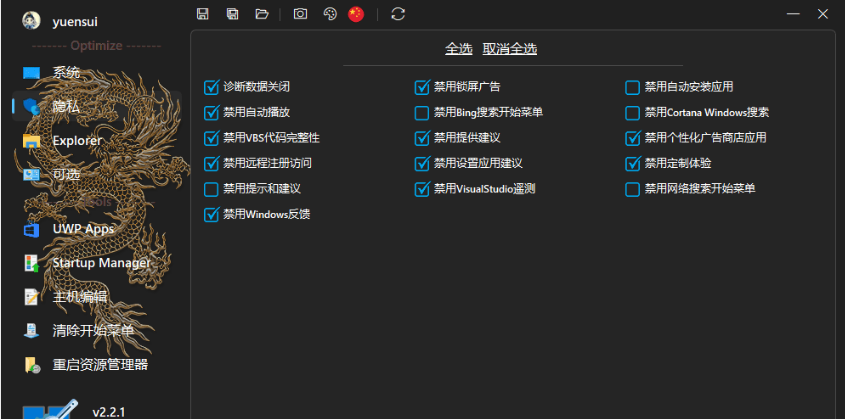Click the 取消全选 link
The width and height of the screenshot is (845, 419).
pos(510,49)
